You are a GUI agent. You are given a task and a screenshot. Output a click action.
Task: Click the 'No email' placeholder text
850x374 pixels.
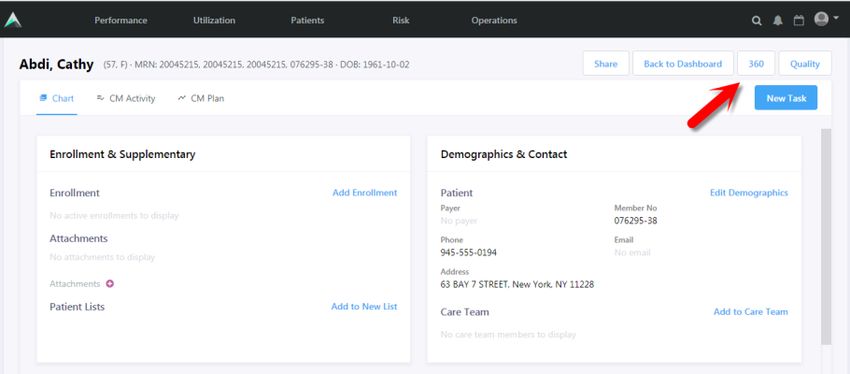pyautogui.click(x=632, y=253)
